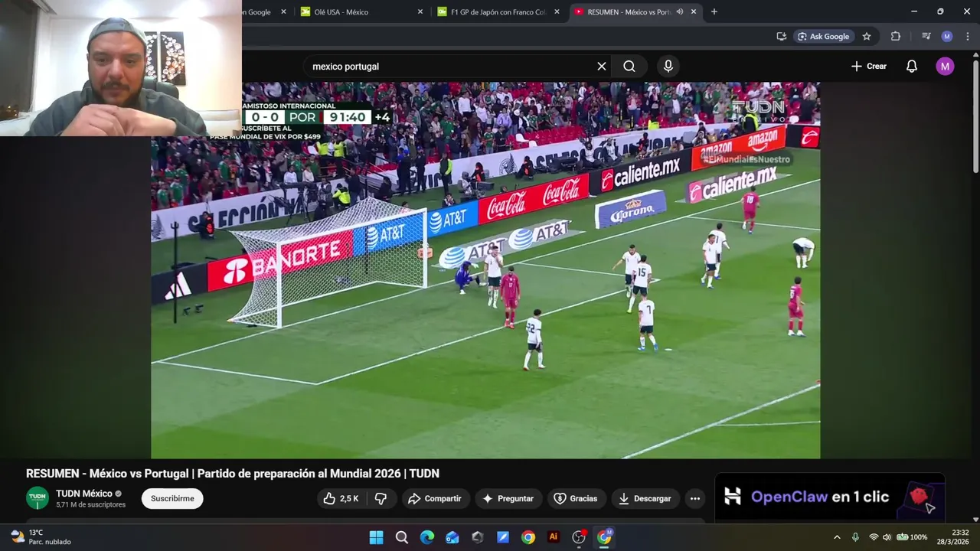Screen dimensions: 980x551
Task: Open more actions three-dot menu
Action: click(694, 498)
